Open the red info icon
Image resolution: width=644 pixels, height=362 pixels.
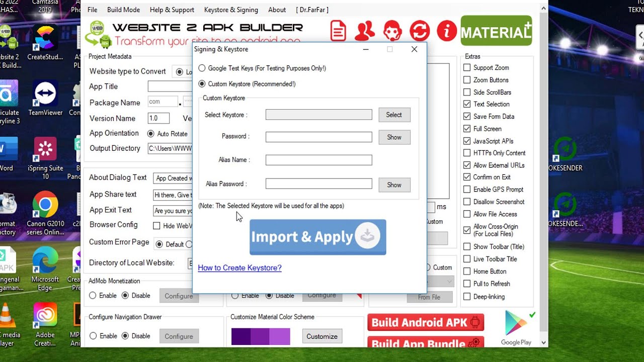click(x=446, y=31)
